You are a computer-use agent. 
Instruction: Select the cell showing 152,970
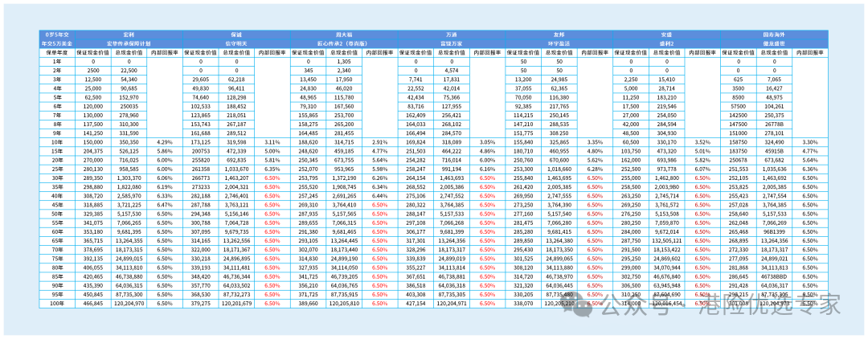coord(129,96)
